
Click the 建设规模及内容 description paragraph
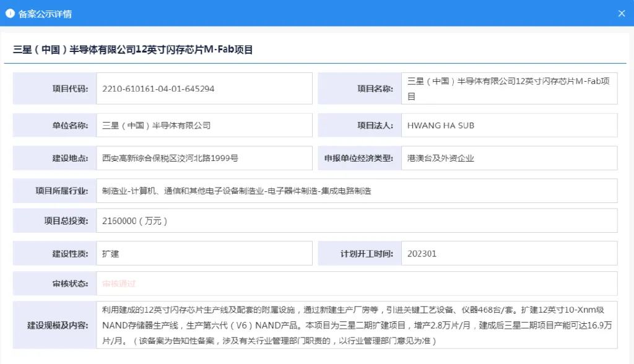357,325
